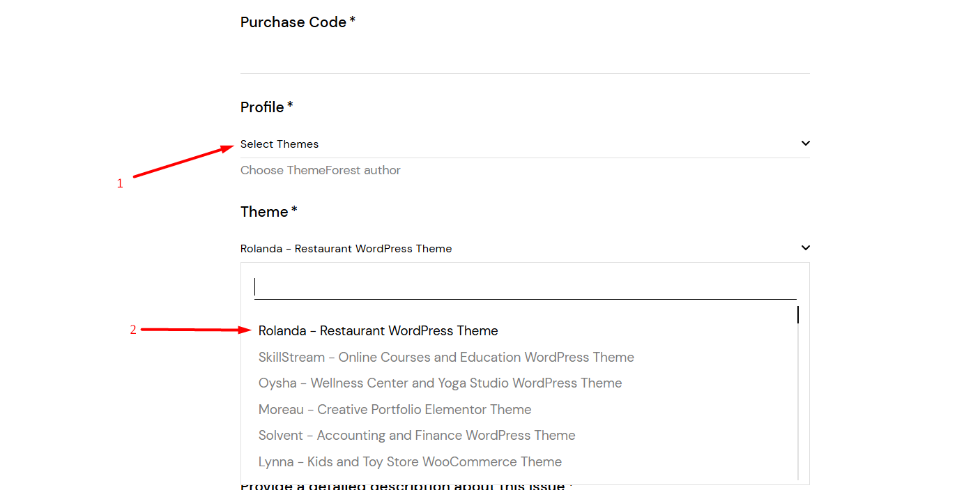Viewport: 980px width, 490px height.
Task: Focus the theme search box in dropdown list
Action: coord(525,287)
